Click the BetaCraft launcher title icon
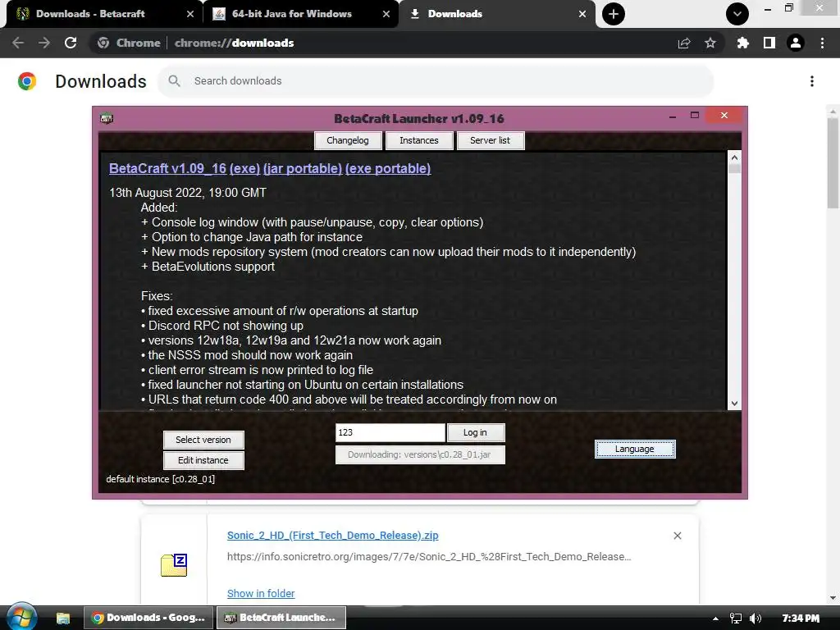Screen dimensions: 840x630 pos(107,118)
